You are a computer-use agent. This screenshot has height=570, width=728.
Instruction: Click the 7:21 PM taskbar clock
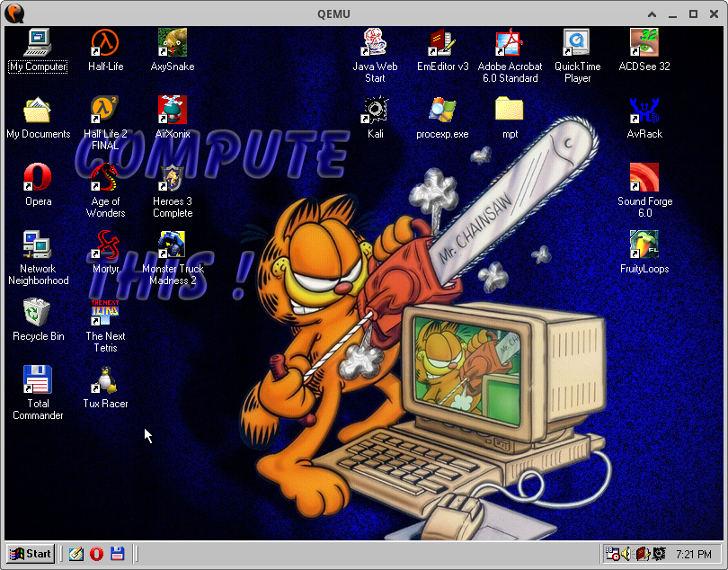(x=694, y=554)
